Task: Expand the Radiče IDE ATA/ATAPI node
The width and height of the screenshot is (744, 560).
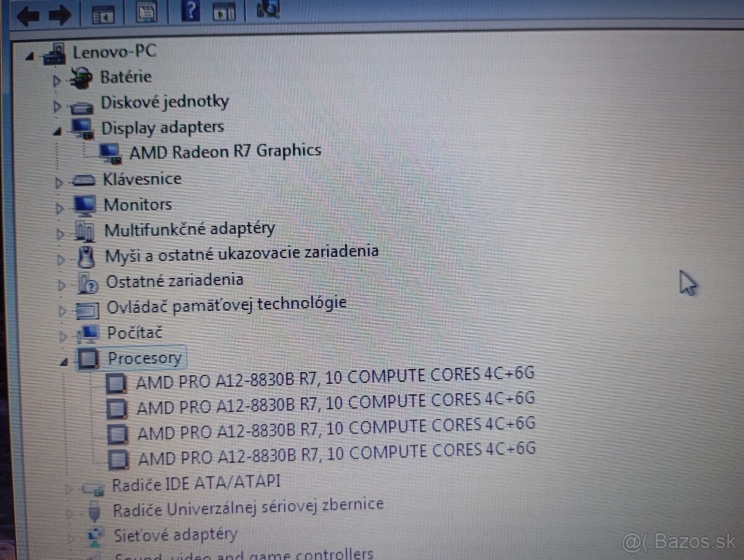Action: tap(69, 489)
